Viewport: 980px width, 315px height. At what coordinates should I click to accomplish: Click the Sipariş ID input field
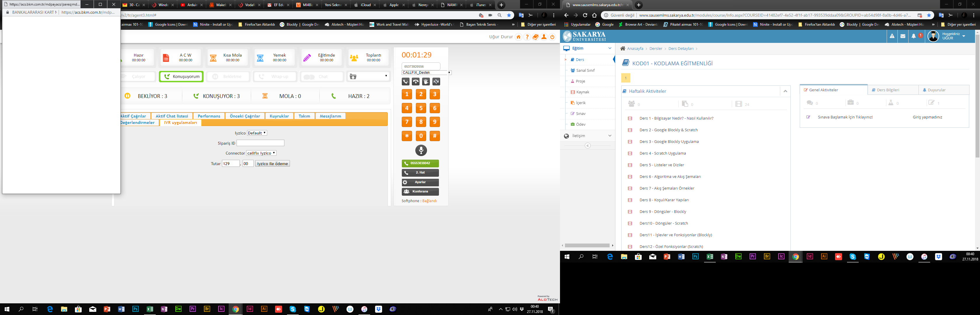tap(260, 143)
